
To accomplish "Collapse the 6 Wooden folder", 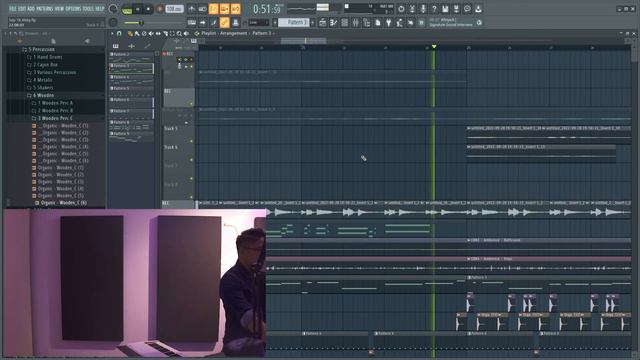I will [x=40, y=95].
